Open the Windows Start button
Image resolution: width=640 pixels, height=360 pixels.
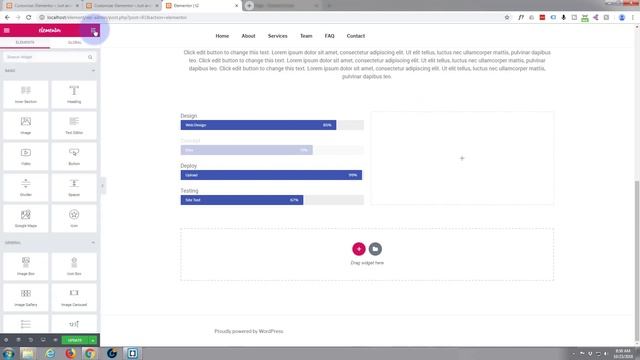pos(9,353)
